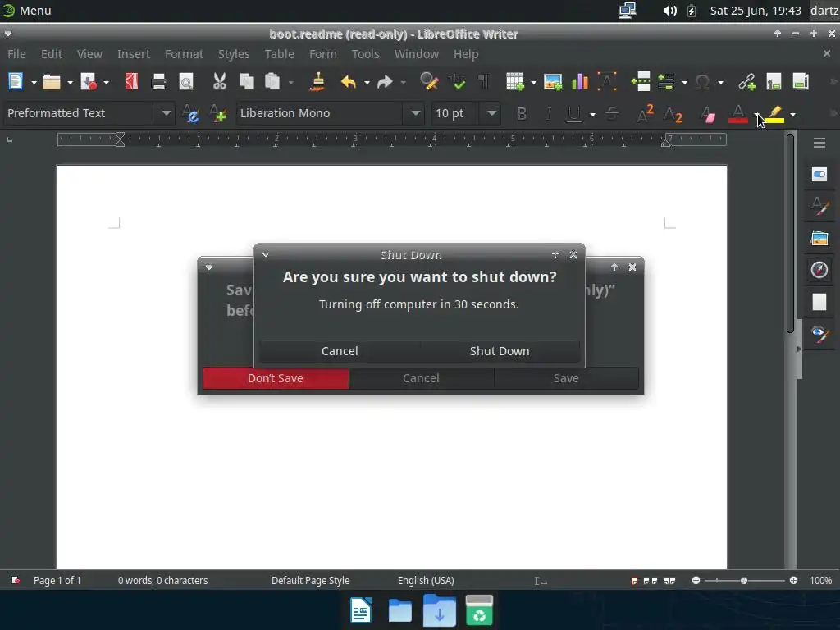
Task: Open sidebar Navigator compass icon
Action: (x=819, y=269)
